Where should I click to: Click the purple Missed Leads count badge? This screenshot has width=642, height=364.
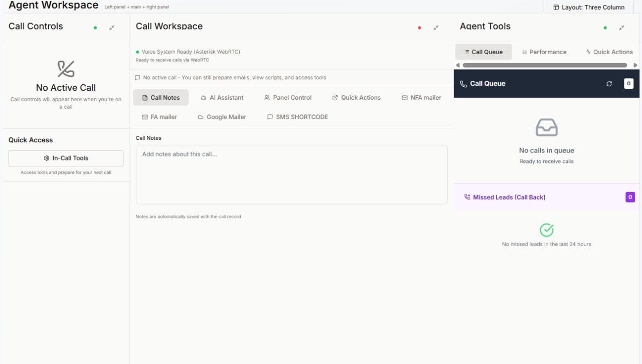630,197
